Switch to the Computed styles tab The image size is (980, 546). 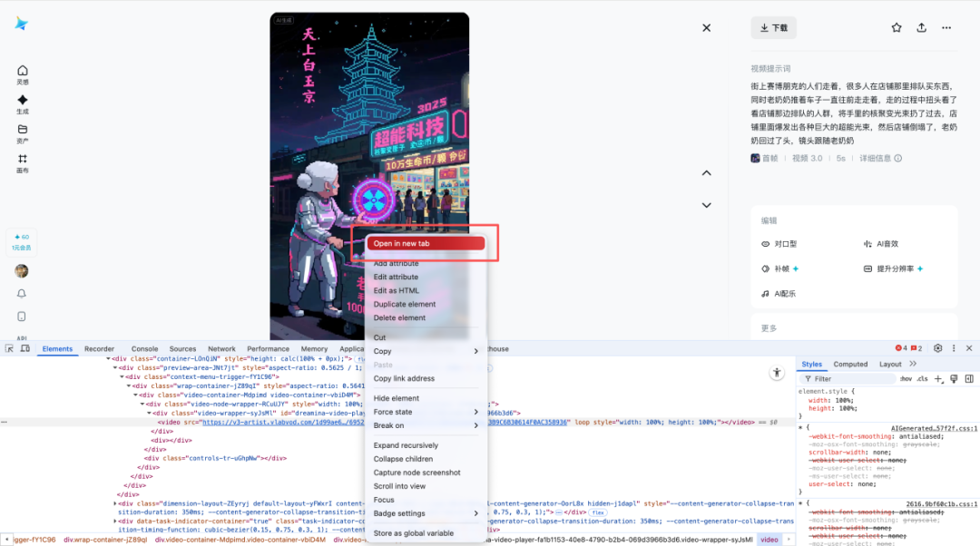click(850, 365)
